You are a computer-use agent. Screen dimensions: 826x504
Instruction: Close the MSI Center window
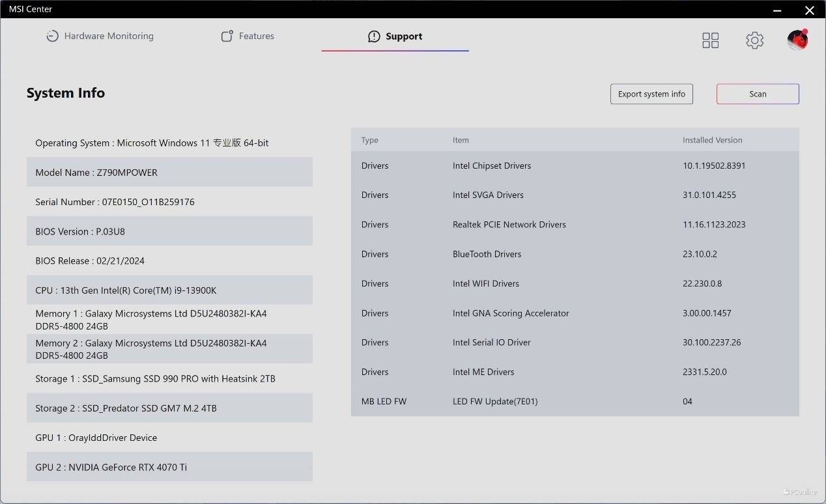pyautogui.click(x=809, y=10)
